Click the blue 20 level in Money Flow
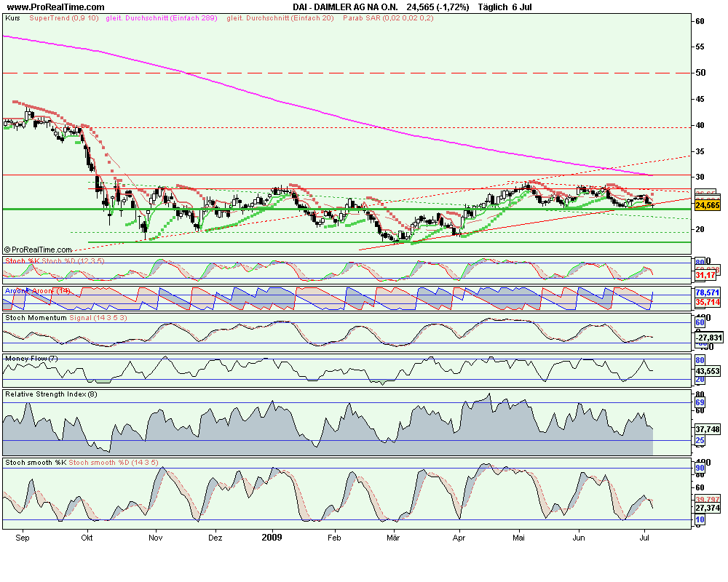The width and height of the screenshot is (728, 582). point(700,380)
